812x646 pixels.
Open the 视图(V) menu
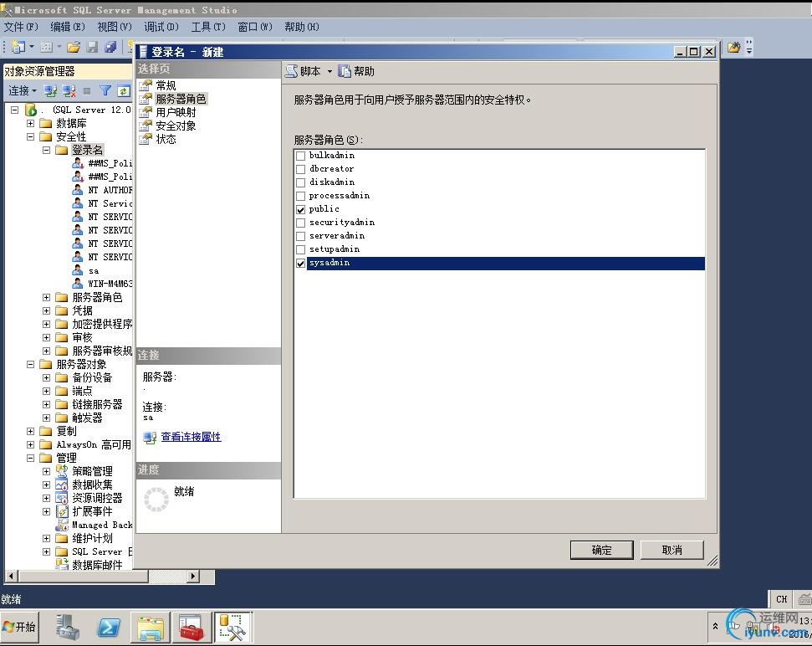pyautogui.click(x=115, y=27)
